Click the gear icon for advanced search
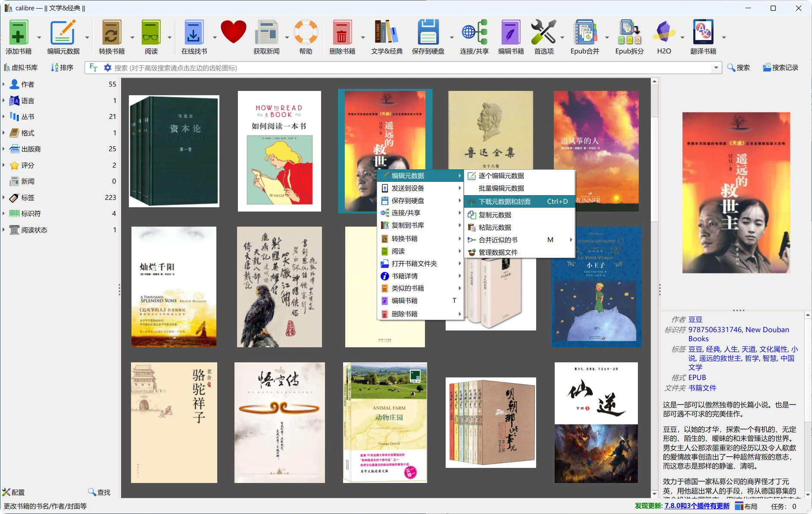Image resolution: width=812 pixels, height=514 pixels. [x=107, y=68]
